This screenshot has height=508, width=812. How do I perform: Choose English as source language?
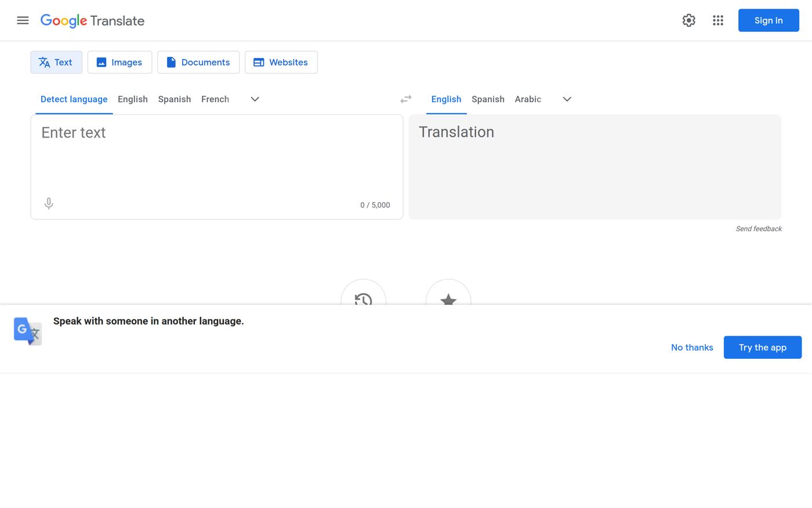[x=133, y=99]
